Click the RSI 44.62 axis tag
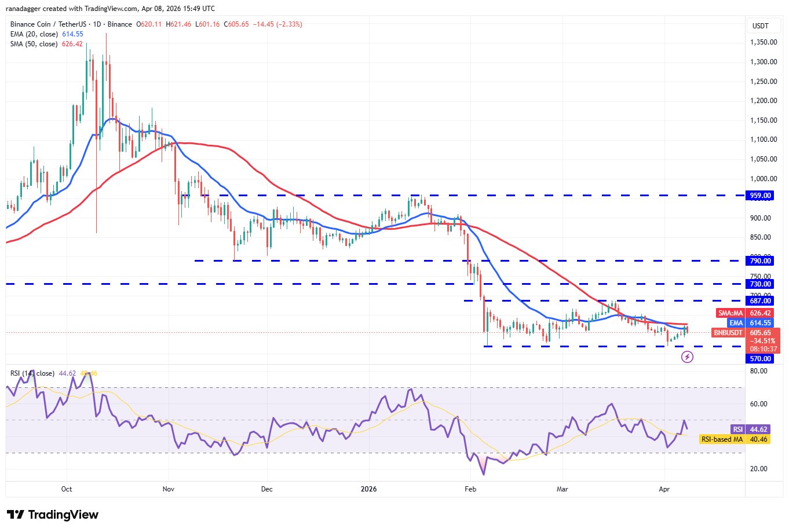 750,430
